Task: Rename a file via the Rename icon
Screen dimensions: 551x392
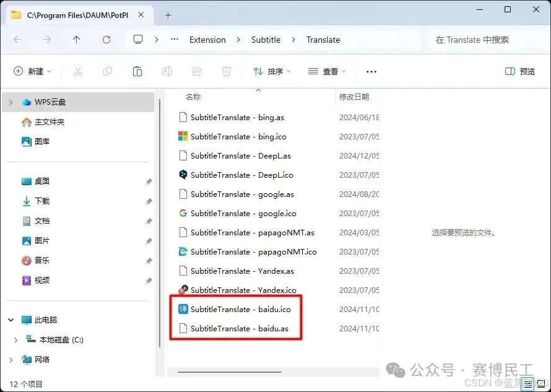Action: [167, 71]
